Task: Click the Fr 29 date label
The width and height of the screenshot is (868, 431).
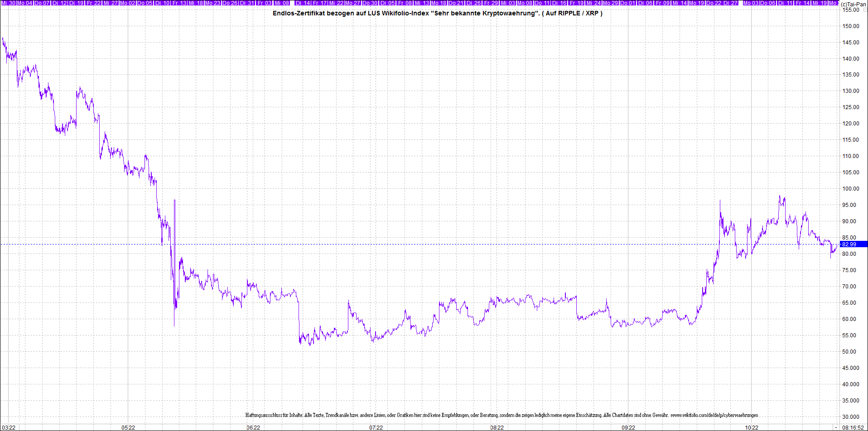Action: (x=491, y=3)
